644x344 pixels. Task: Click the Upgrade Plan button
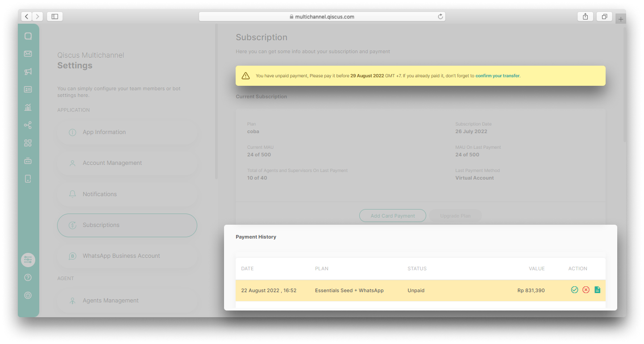(x=455, y=216)
